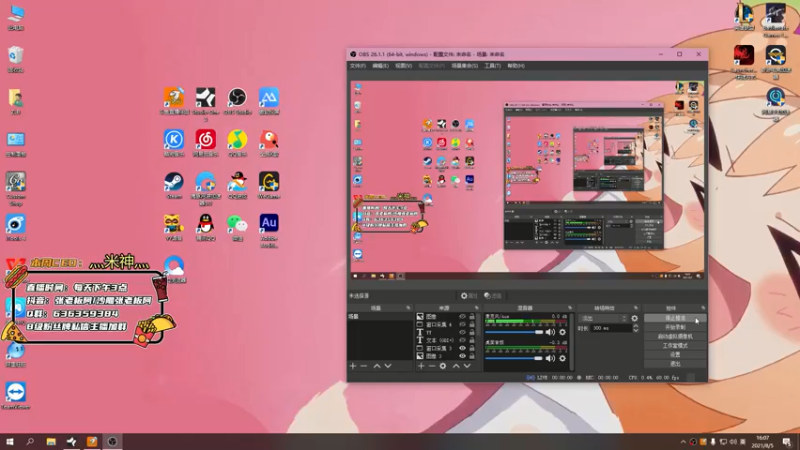Open File Explorer from taskbar

51,442
